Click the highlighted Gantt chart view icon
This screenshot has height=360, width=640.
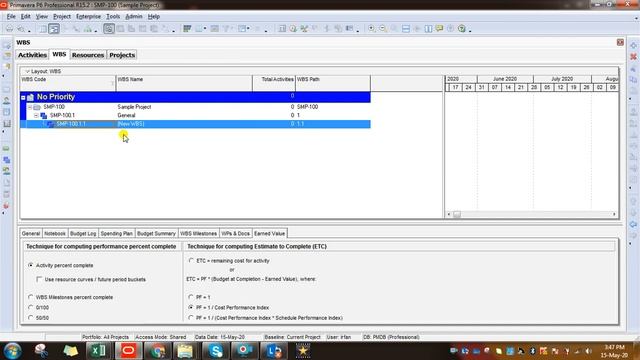[x=54, y=29]
